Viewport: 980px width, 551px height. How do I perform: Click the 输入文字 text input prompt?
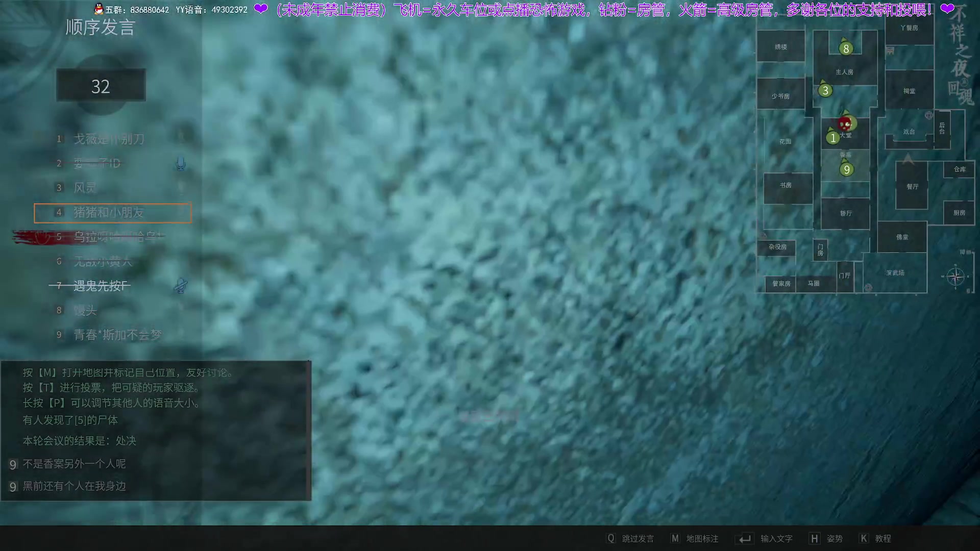click(x=776, y=539)
